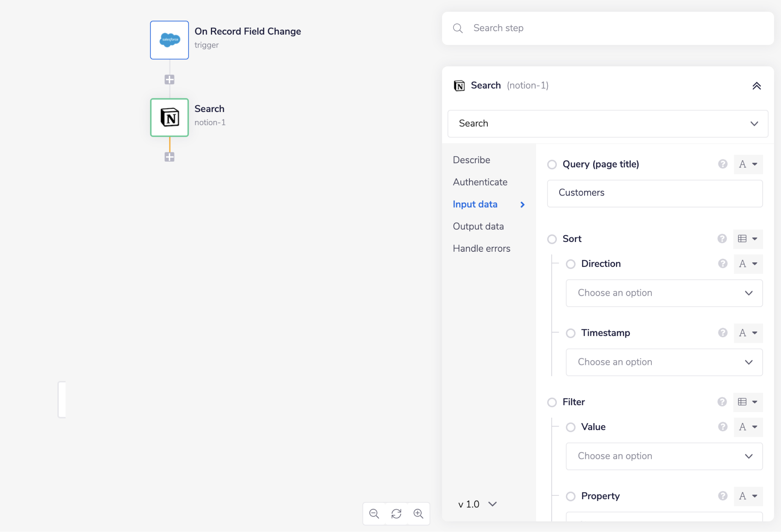Open the Search operation dropdown
Screen dimensions: 781x532
[608, 124]
